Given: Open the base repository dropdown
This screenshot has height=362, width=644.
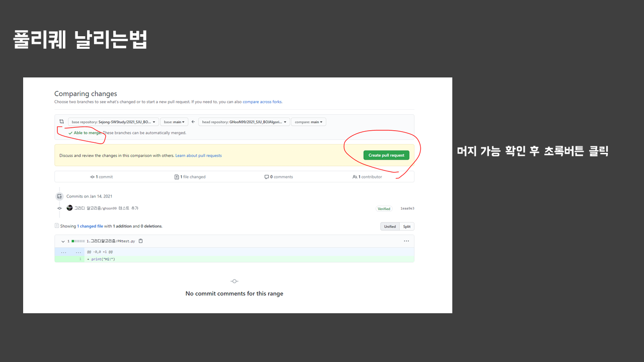Looking at the screenshot, I should click(x=113, y=122).
